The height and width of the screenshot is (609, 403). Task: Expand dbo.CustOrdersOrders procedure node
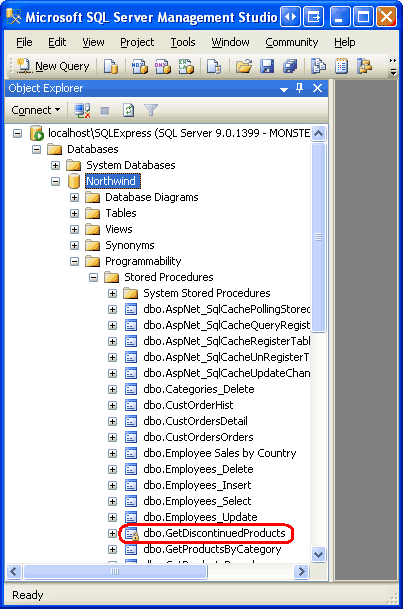(x=113, y=437)
